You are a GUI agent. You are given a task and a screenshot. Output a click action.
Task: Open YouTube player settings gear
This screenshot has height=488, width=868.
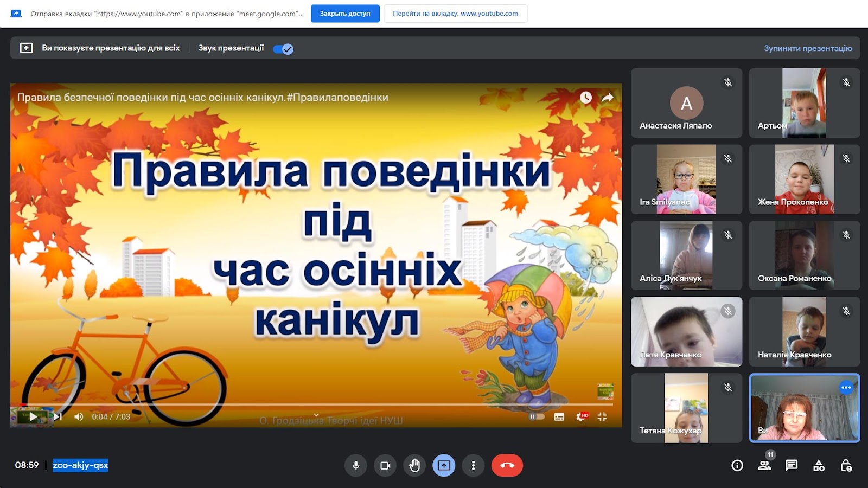pyautogui.click(x=582, y=416)
